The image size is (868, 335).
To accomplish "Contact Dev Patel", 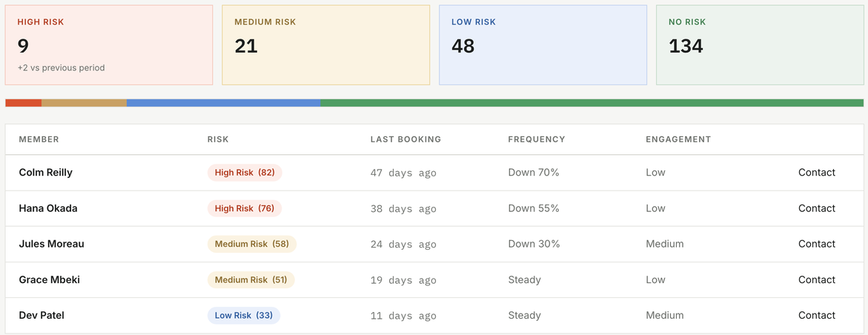I will 817,315.
